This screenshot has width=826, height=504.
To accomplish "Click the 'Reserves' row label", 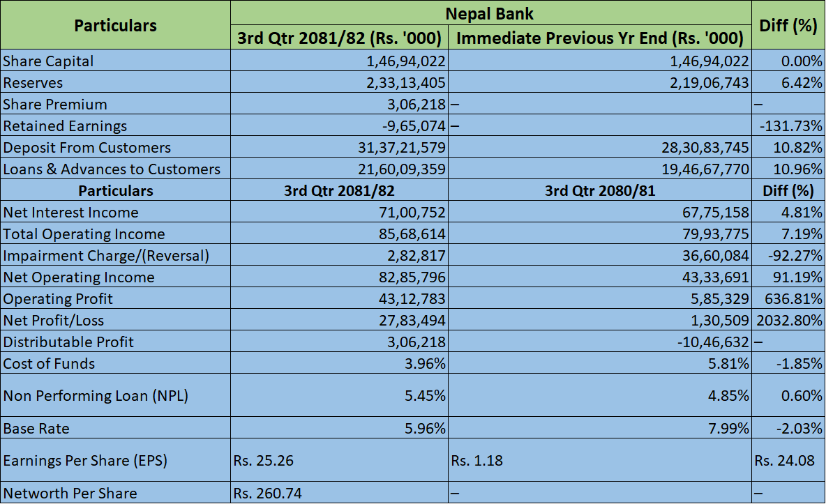I will [x=33, y=83].
